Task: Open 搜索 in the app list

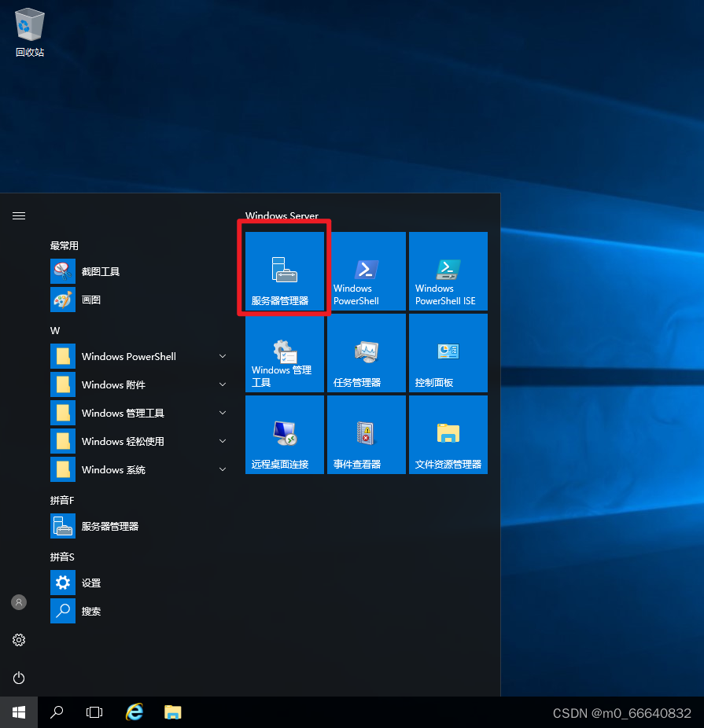Action: (x=139, y=611)
